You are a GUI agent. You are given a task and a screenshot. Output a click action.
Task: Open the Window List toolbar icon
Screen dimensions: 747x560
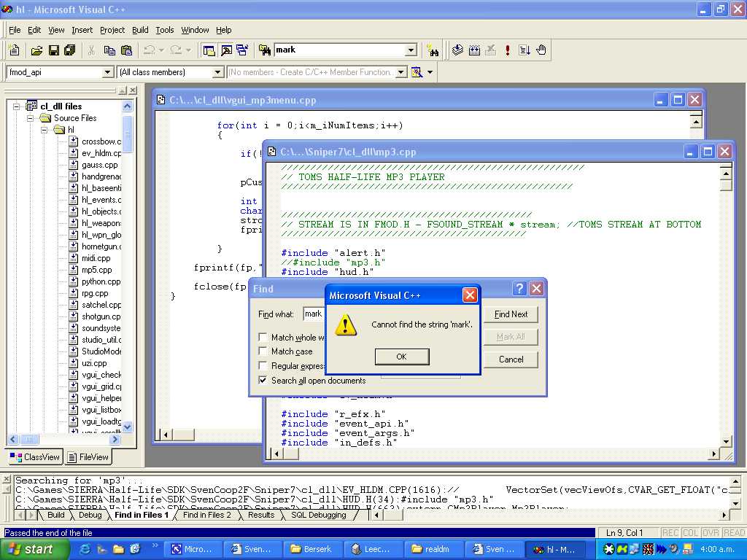(242, 50)
